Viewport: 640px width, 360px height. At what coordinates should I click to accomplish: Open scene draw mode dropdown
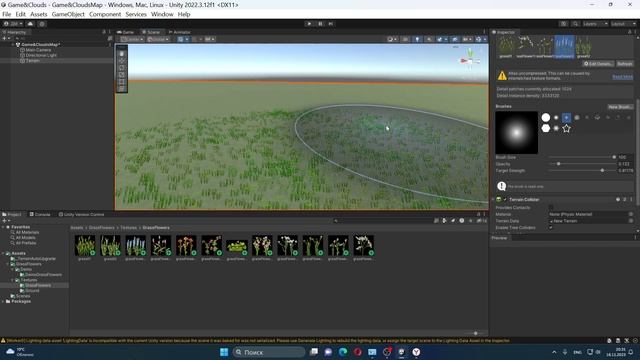point(392,39)
